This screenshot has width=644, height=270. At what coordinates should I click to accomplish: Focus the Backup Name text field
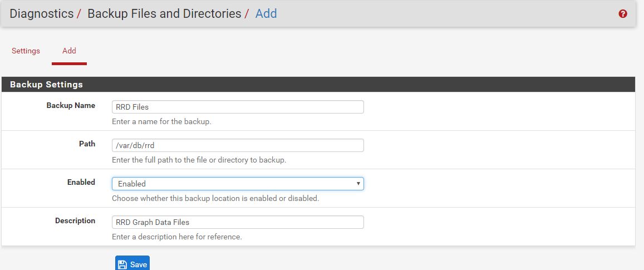[x=237, y=107]
